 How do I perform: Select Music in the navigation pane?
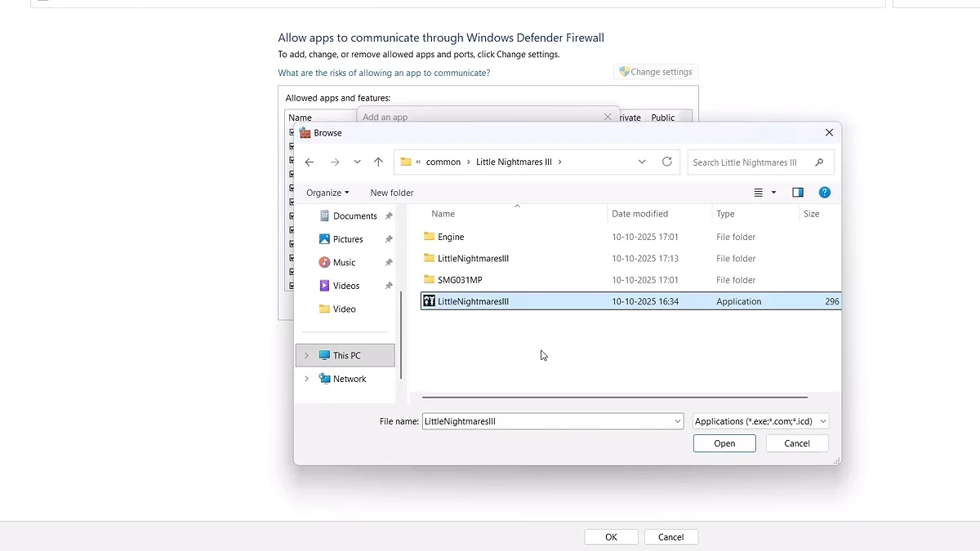(344, 263)
